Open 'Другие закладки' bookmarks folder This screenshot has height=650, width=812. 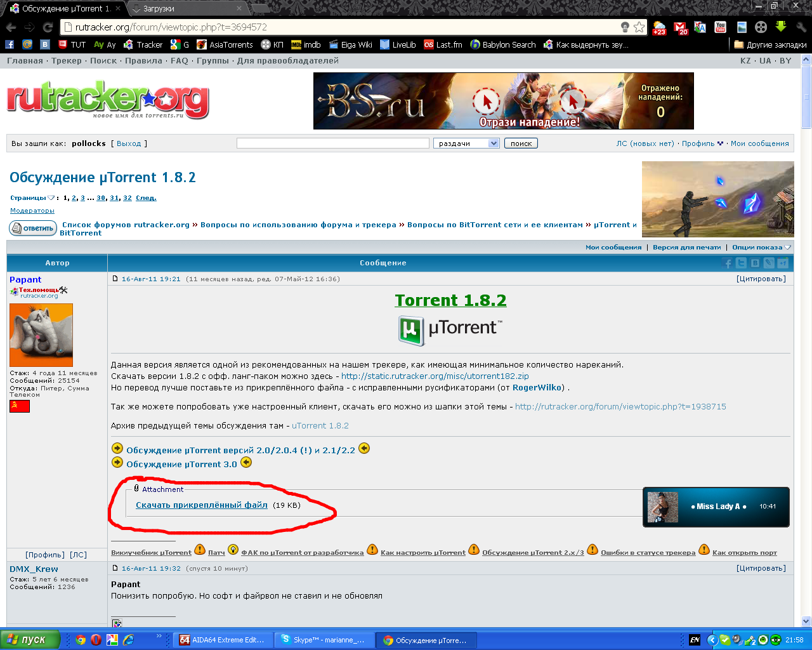(x=770, y=44)
